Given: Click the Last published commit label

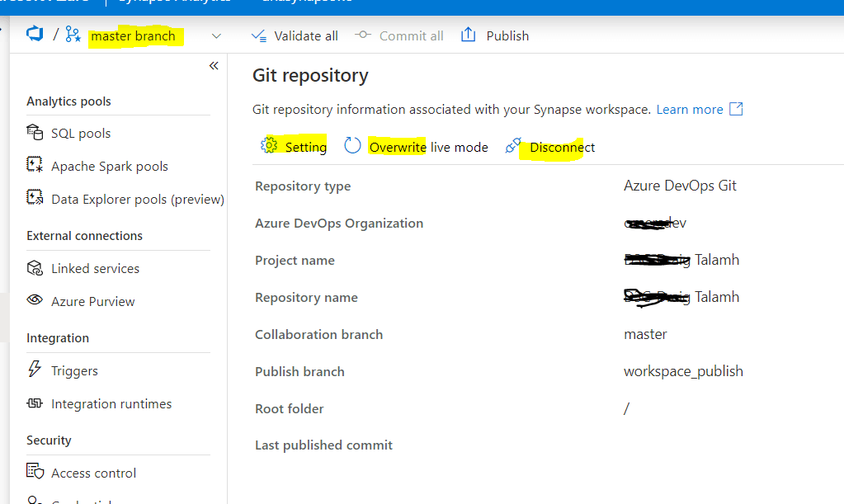Looking at the screenshot, I should click(323, 445).
